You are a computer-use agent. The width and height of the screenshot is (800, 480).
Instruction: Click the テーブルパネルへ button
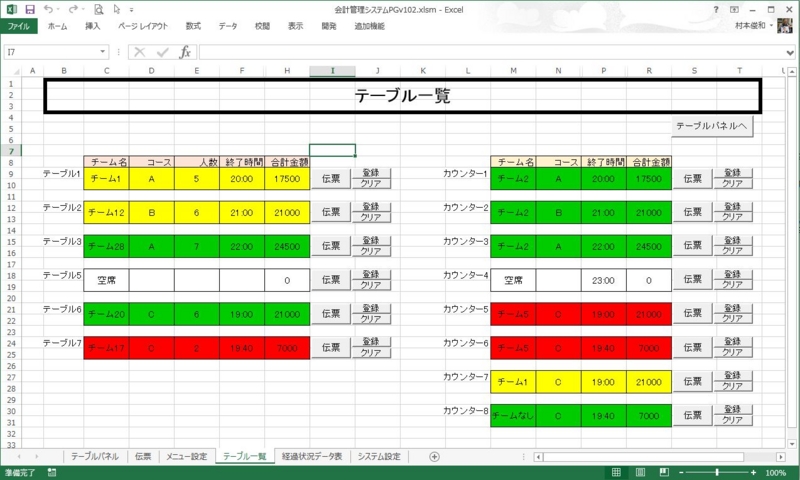pyautogui.click(x=711, y=127)
